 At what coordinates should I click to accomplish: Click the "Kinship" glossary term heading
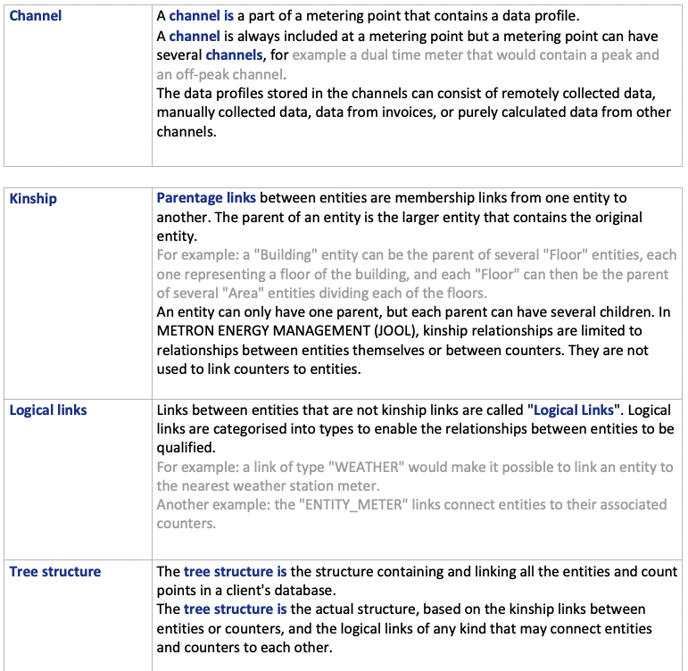(x=33, y=198)
